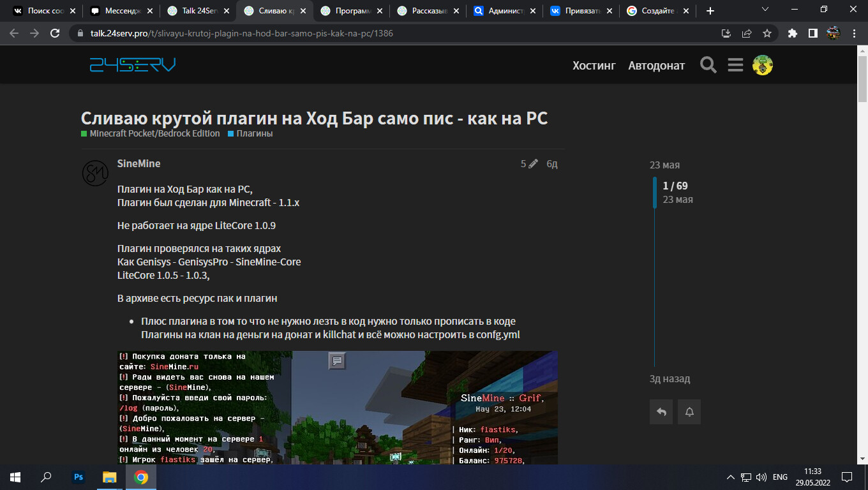Image resolution: width=868 pixels, height=490 pixels.
Task: Open the tab search dropdown arrow in Chrome
Action: pos(766,10)
